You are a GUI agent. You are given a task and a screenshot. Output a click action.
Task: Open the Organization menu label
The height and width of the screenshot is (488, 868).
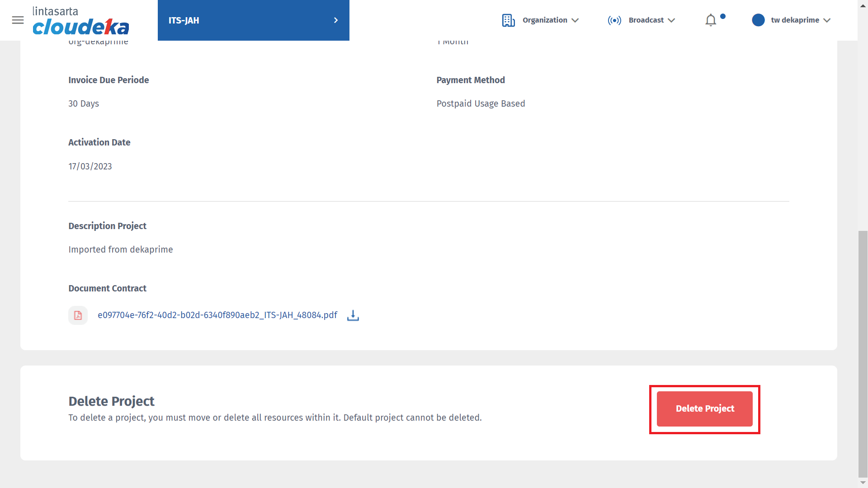coord(545,20)
